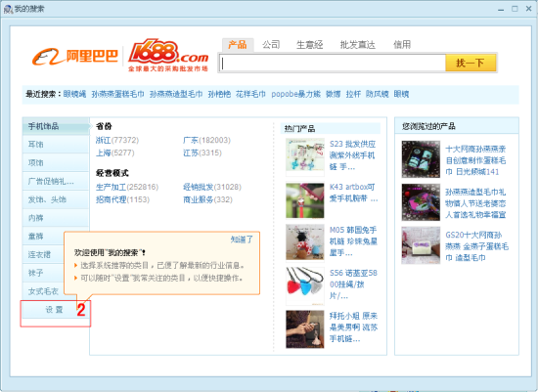Filter by province 浙江
Image resolution: width=538 pixels, height=392 pixels.
click(104, 140)
